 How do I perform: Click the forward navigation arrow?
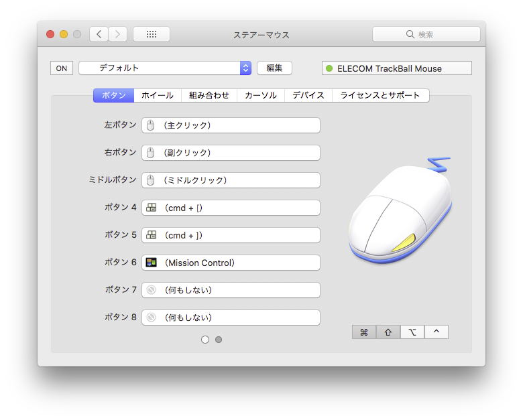(117, 34)
